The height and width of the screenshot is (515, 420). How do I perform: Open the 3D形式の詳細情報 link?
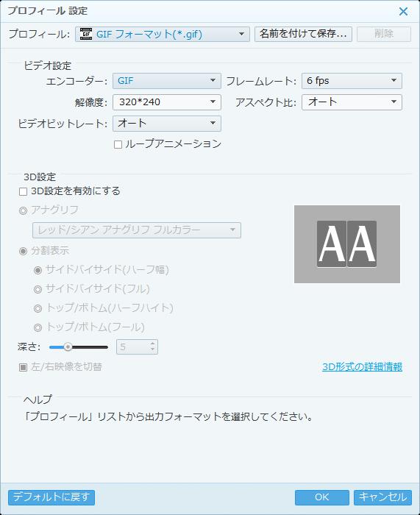coord(362,366)
